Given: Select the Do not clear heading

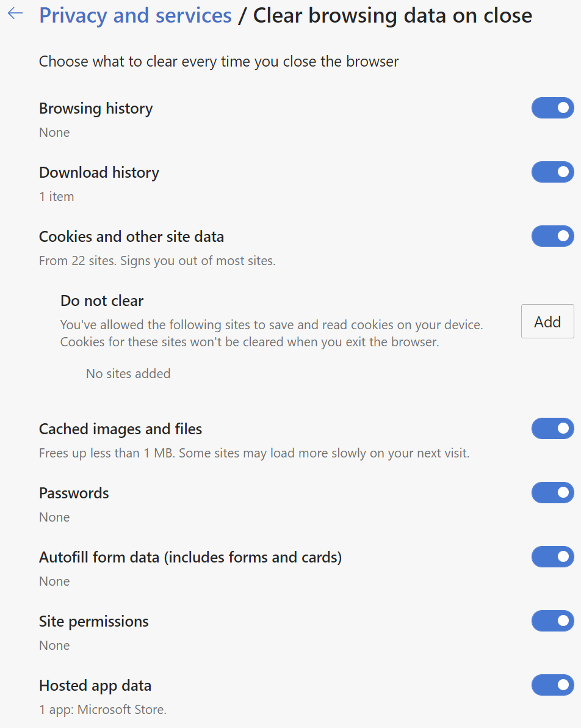Looking at the screenshot, I should pos(102,301).
